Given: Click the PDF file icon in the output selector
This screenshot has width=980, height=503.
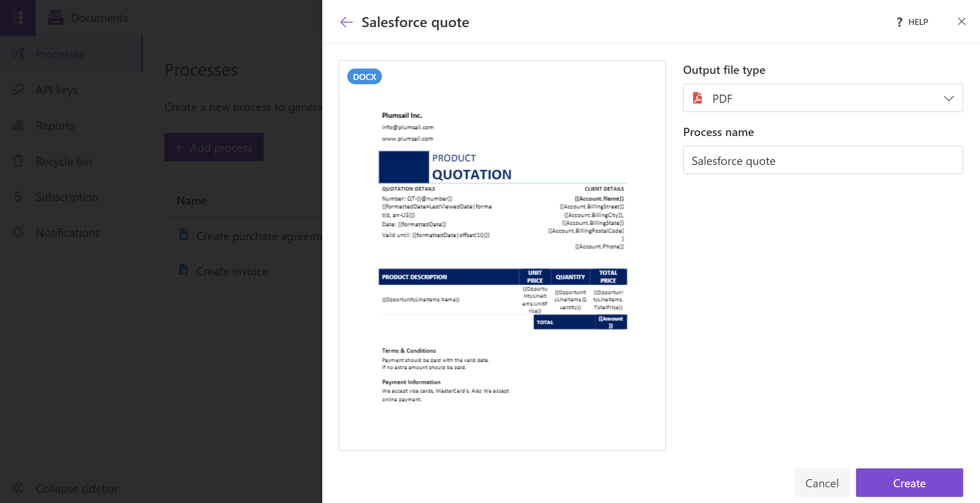Looking at the screenshot, I should pos(698,98).
